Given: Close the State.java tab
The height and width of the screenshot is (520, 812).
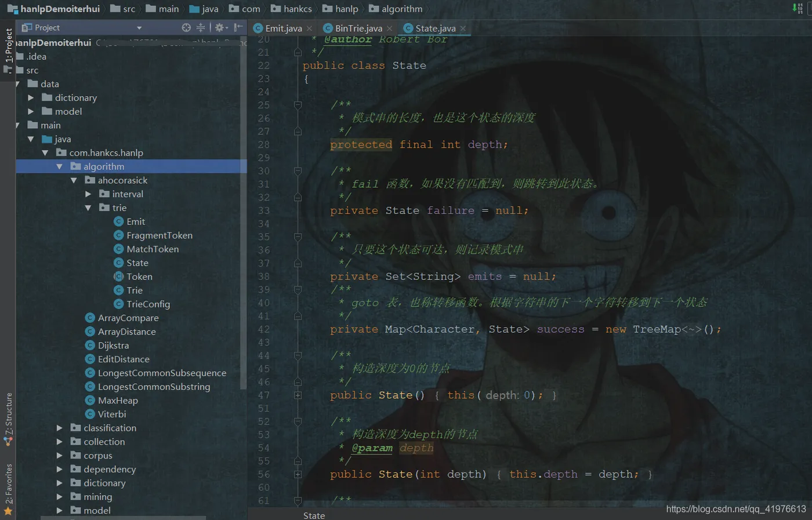Looking at the screenshot, I should (463, 28).
